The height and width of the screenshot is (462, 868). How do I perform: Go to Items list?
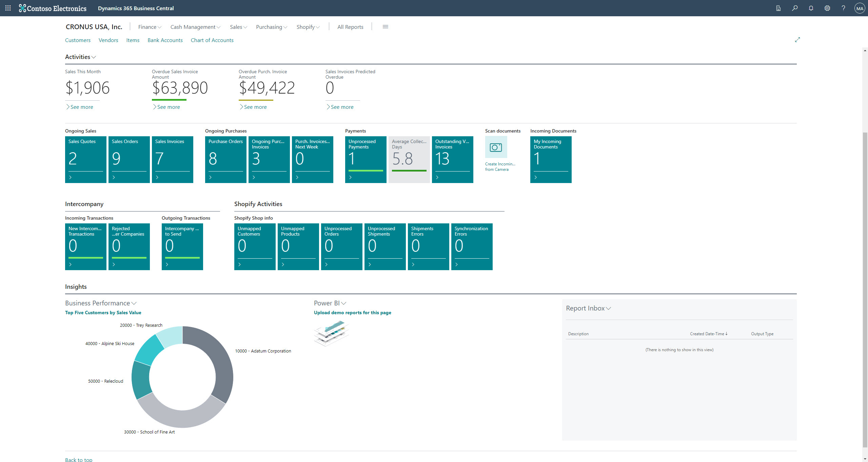point(133,40)
